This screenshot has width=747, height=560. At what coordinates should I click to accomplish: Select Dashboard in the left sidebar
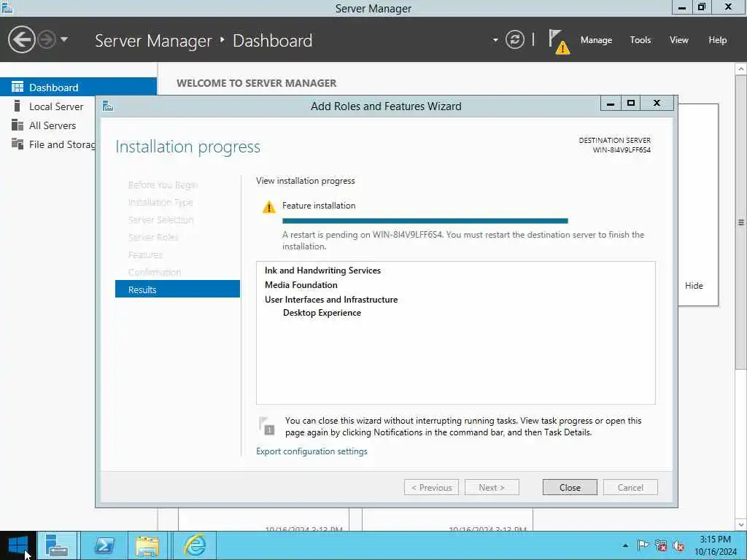tap(78, 87)
